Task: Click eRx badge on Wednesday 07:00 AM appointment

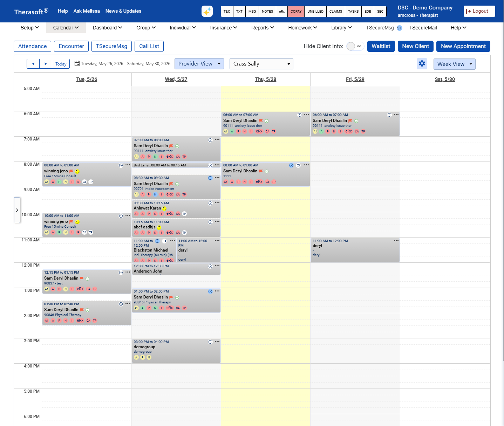Action: pyautogui.click(x=170, y=157)
